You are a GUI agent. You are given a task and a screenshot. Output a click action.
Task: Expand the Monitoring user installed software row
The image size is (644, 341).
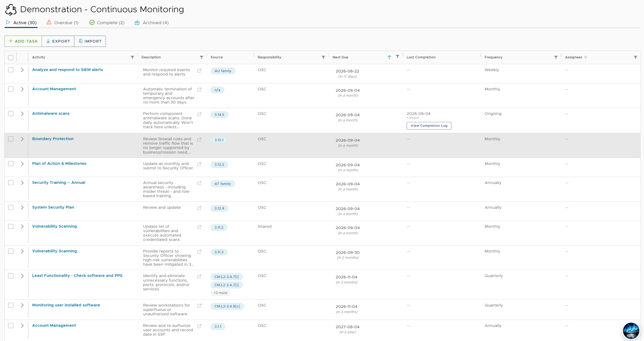pyautogui.click(x=22, y=305)
